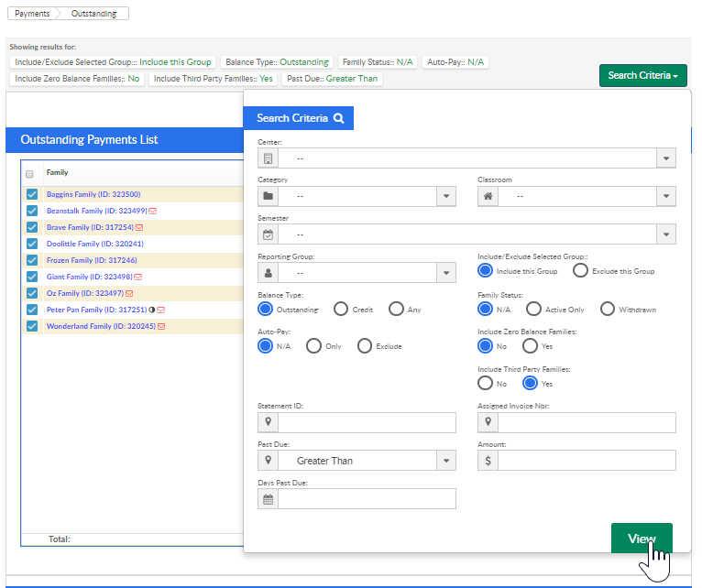Choose Active Only family status
This screenshot has width=702, height=588.
point(533,310)
